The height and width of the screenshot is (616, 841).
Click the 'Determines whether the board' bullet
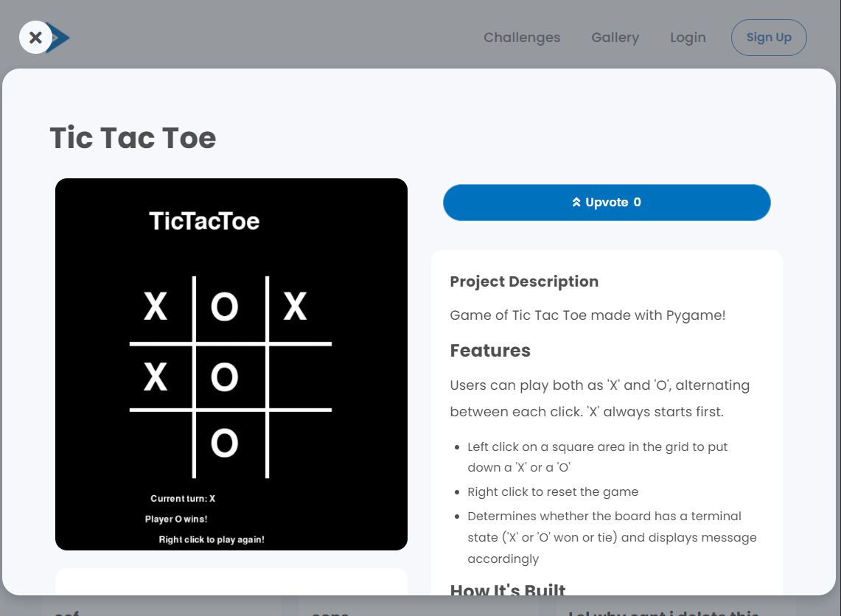point(612,537)
